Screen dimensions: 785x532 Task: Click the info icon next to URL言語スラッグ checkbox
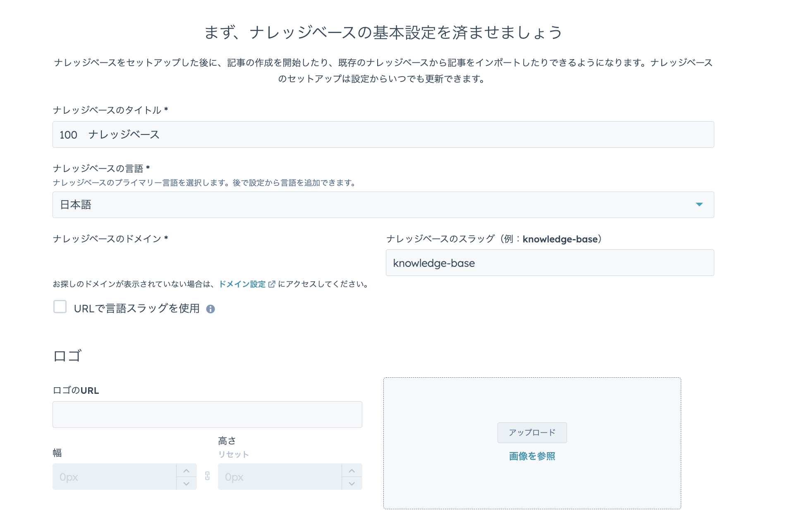(x=211, y=309)
